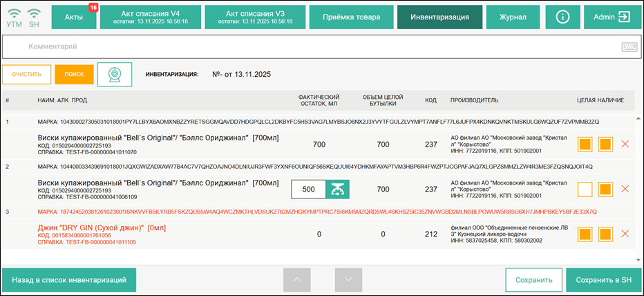The width and height of the screenshot is (644, 296).
Task: Delete row 1 with red X
Action: coord(625,144)
